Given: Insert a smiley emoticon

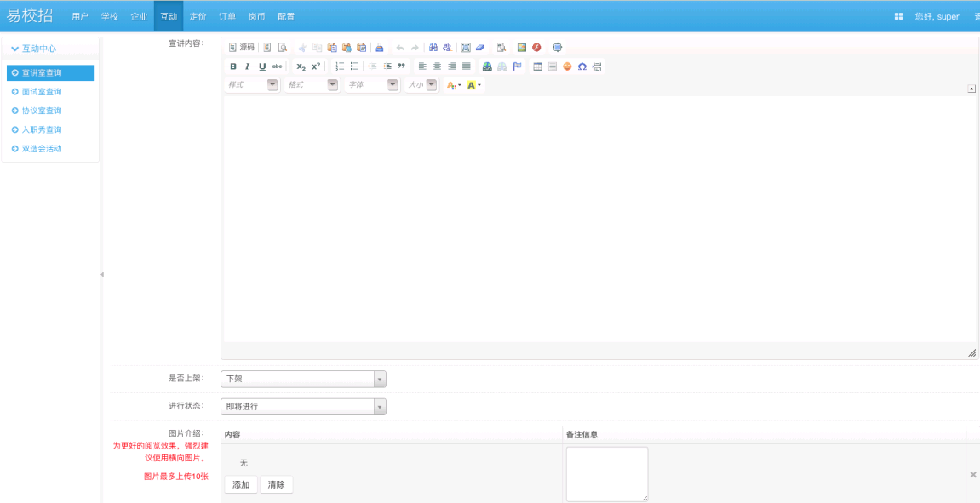Looking at the screenshot, I should [567, 66].
